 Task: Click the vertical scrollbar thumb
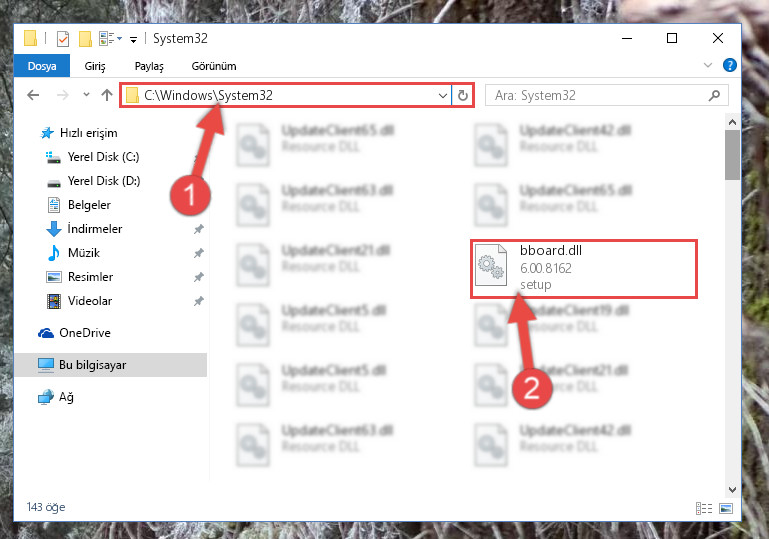[732, 155]
